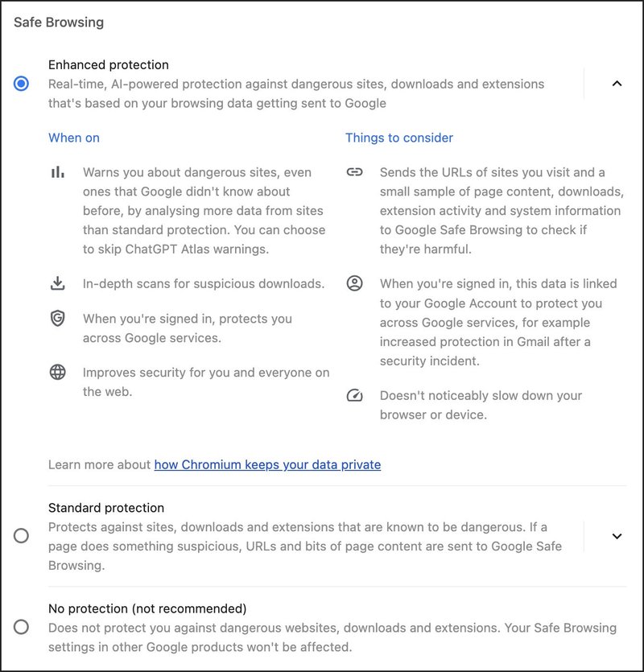
Task: Click the When on column header
Action: tap(74, 138)
